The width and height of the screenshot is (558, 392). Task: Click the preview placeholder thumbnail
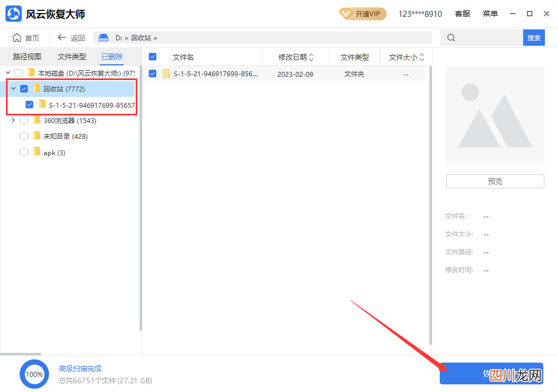pyautogui.click(x=495, y=115)
